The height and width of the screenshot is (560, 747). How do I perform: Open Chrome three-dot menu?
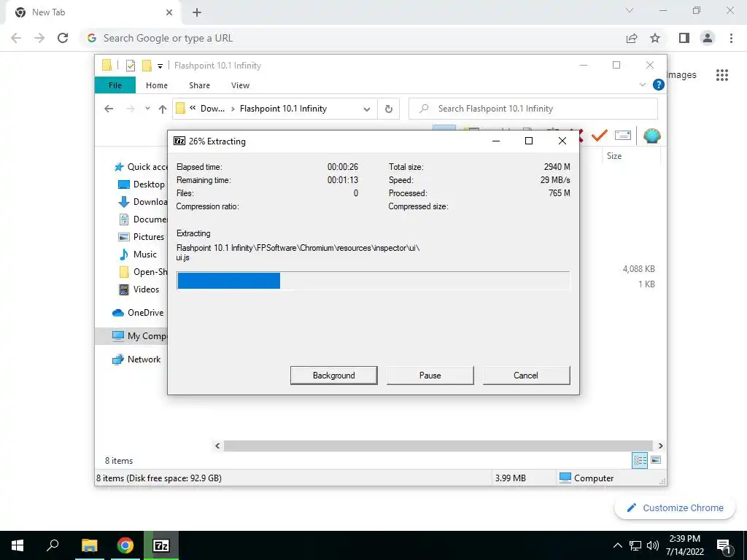(731, 38)
